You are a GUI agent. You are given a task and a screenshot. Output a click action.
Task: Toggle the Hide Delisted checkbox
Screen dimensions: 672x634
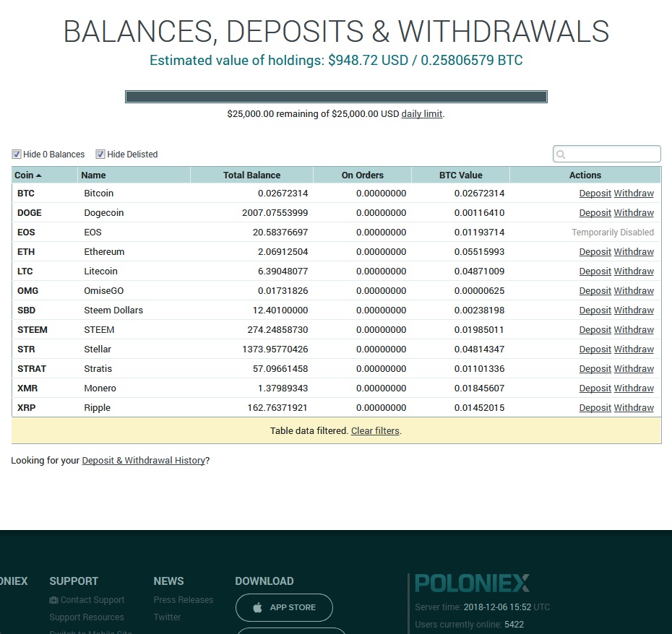[100, 155]
